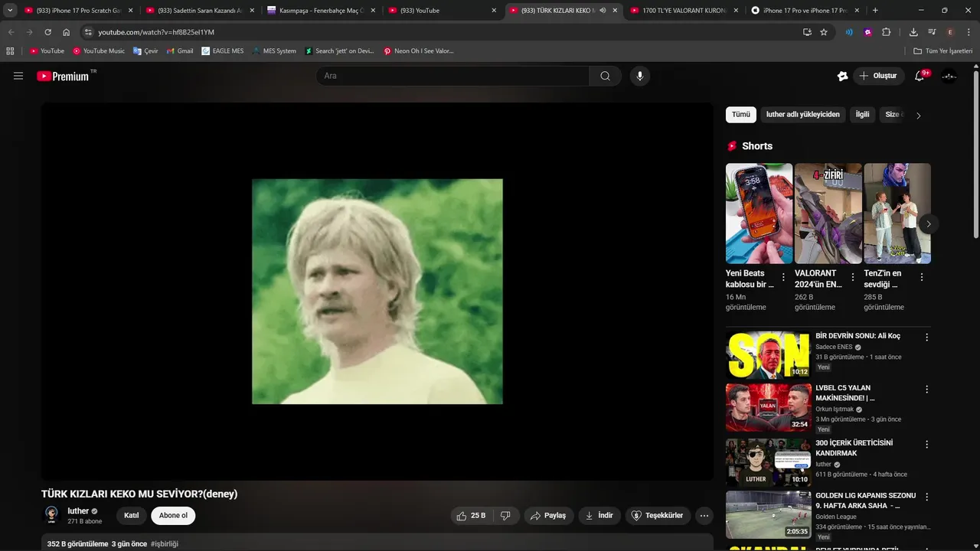This screenshot has height=551, width=980.
Task: Open BİR DEVRİN SONU thumbnail
Action: pyautogui.click(x=768, y=355)
